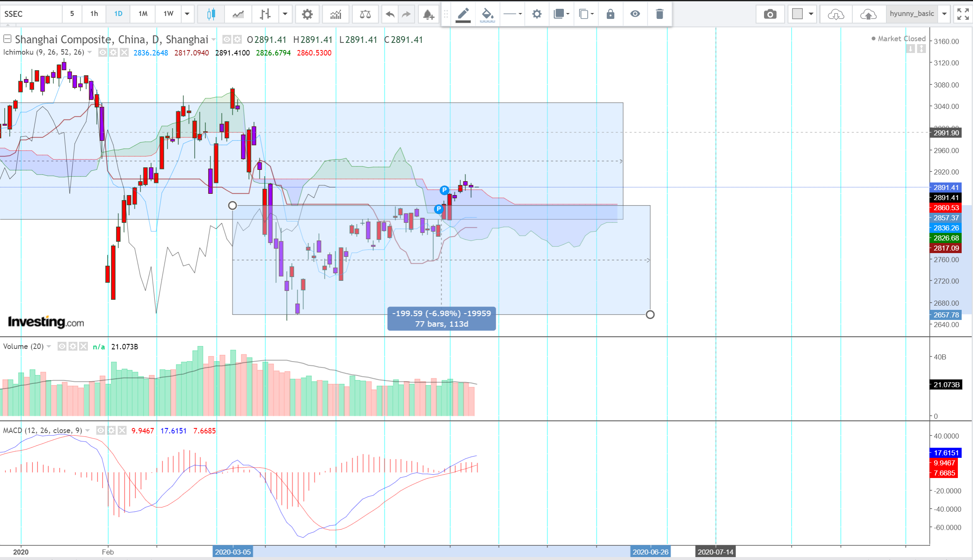
Task: Toggle drawing visibility with eye icon
Action: [635, 14]
